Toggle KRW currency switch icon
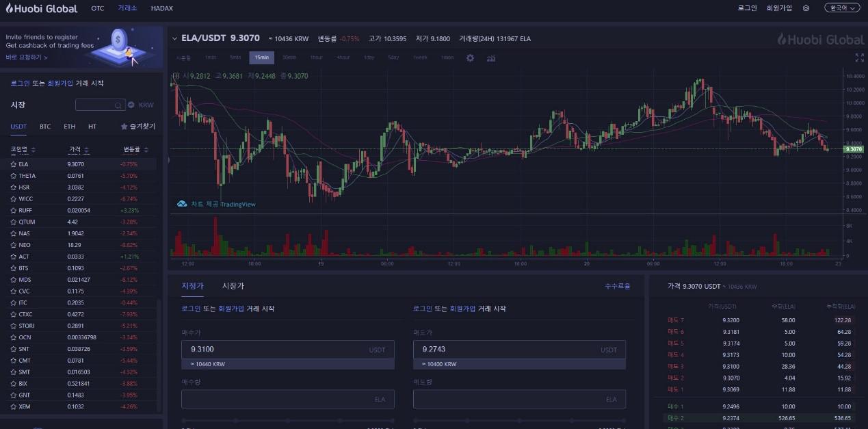The image size is (868, 429). point(131,105)
